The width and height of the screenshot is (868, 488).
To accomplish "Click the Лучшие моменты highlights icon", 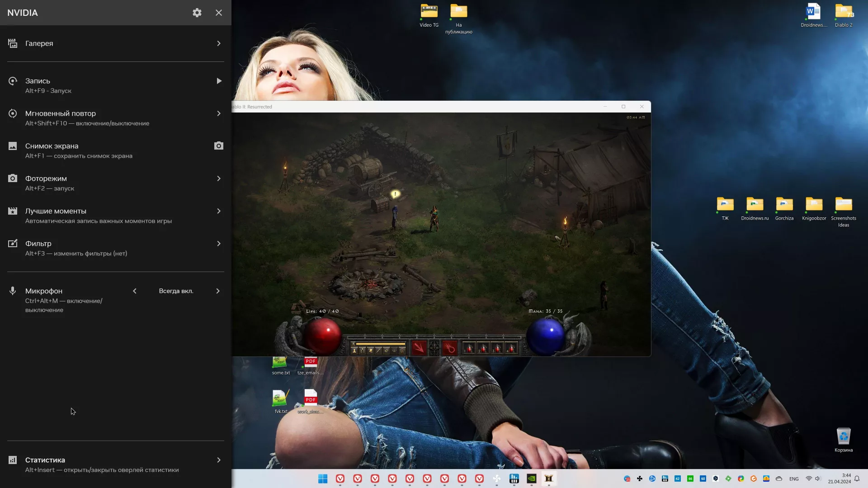I will point(13,211).
